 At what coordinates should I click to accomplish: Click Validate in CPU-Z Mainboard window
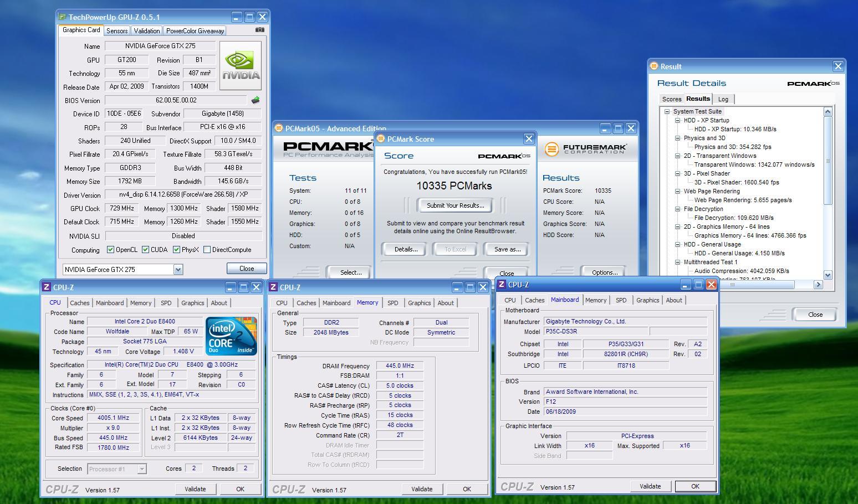coord(650,486)
